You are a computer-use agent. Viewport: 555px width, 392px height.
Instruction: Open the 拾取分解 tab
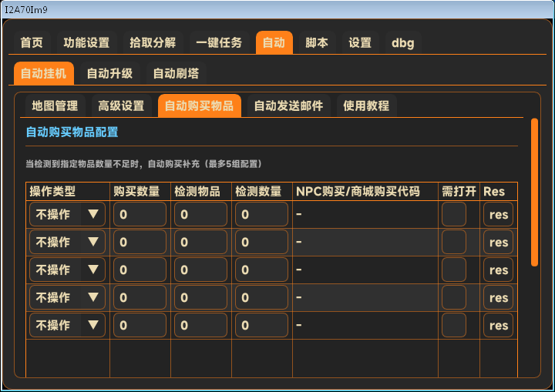click(153, 43)
